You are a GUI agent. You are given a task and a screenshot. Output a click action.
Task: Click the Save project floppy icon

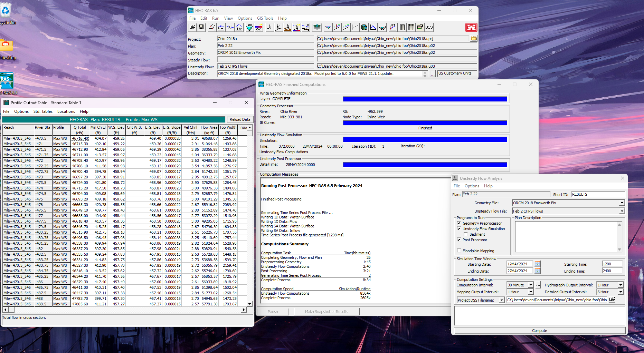click(x=201, y=27)
